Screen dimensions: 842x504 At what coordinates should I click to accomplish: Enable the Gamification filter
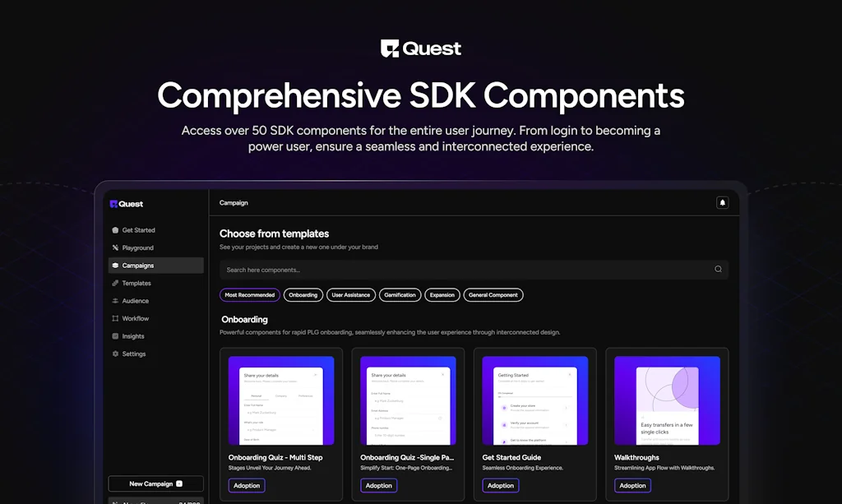click(398, 294)
